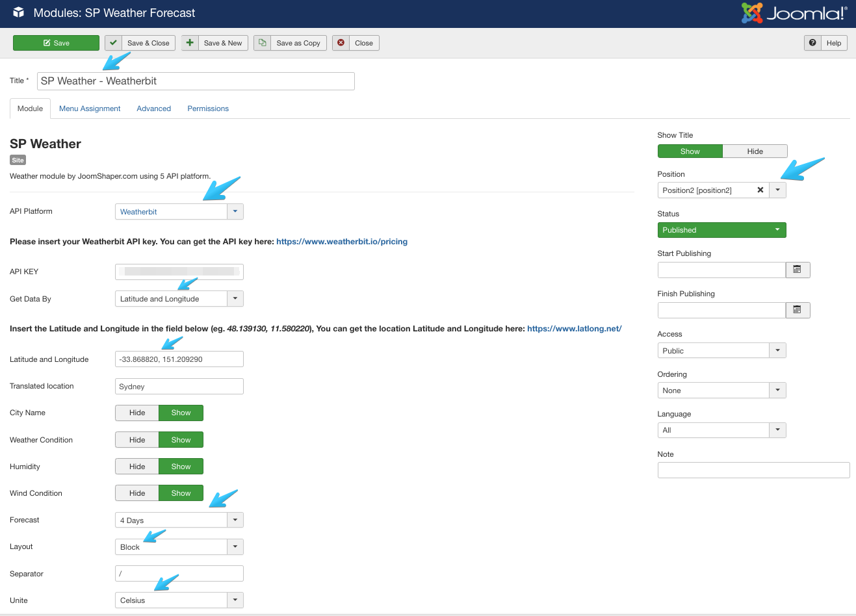Viewport: 856px width, 616px height.
Task: Set Show Title to Hide
Action: (755, 151)
